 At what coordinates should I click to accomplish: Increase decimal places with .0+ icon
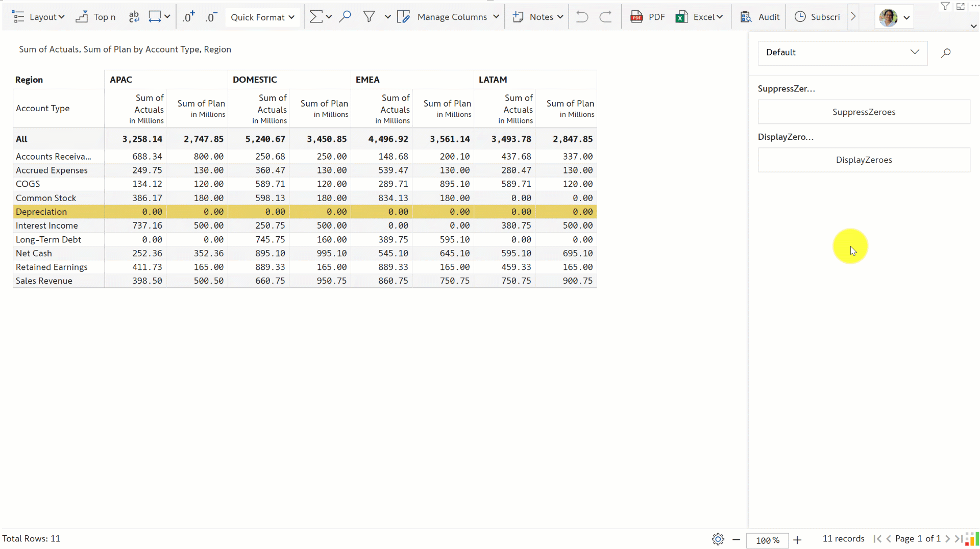188,17
